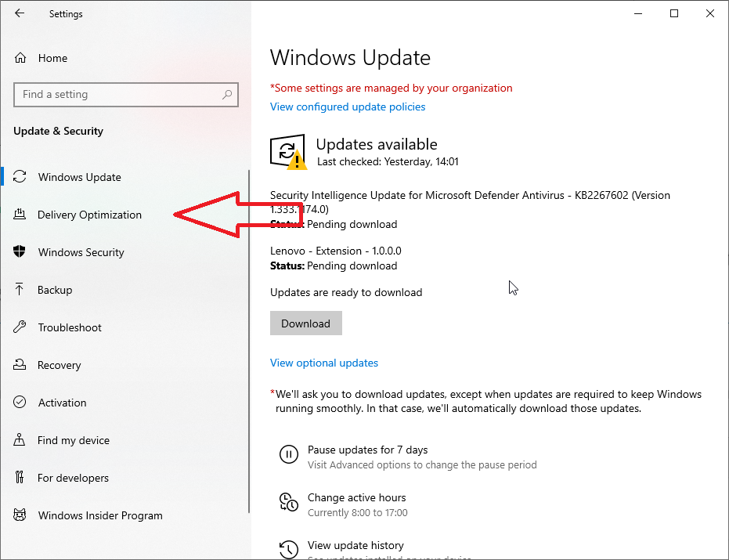Open View update history option
Image resolution: width=729 pixels, height=560 pixels.
tap(355, 545)
